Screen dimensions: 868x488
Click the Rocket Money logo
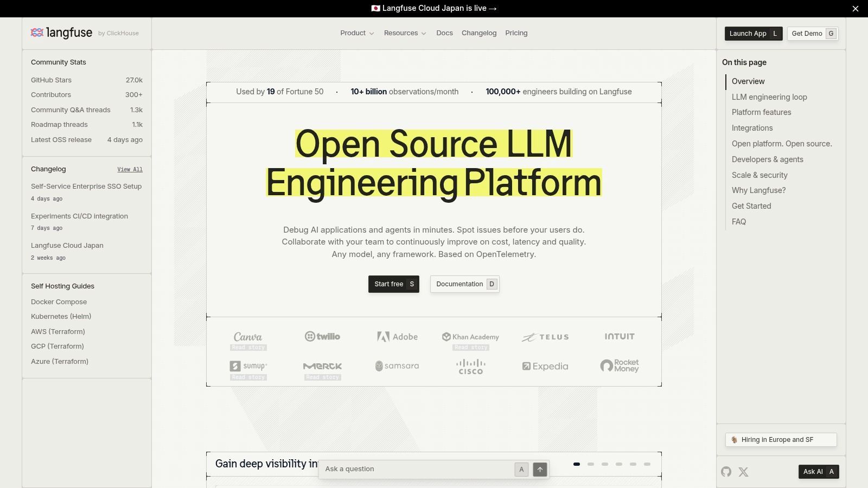click(620, 366)
